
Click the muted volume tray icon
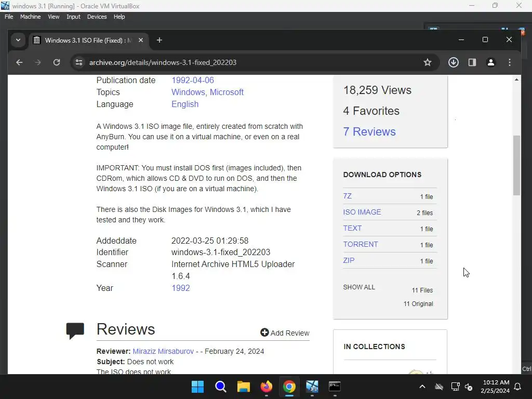[x=469, y=387]
